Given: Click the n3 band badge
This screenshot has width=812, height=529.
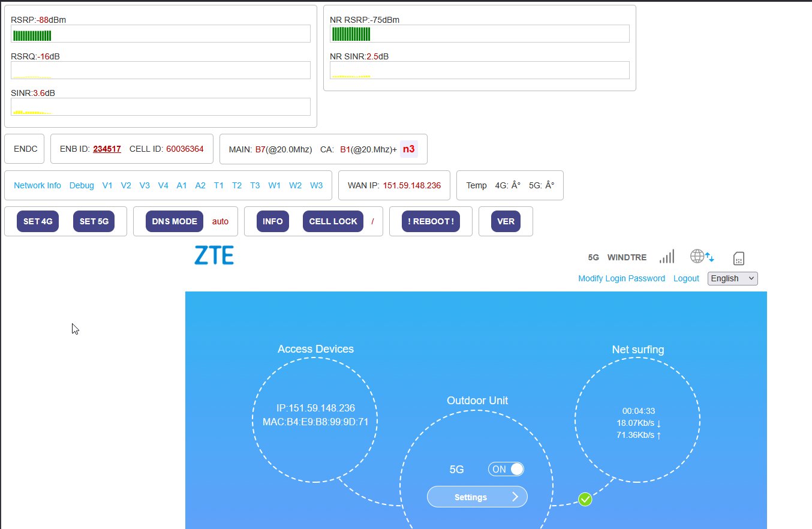Looking at the screenshot, I should tap(408, 149).
